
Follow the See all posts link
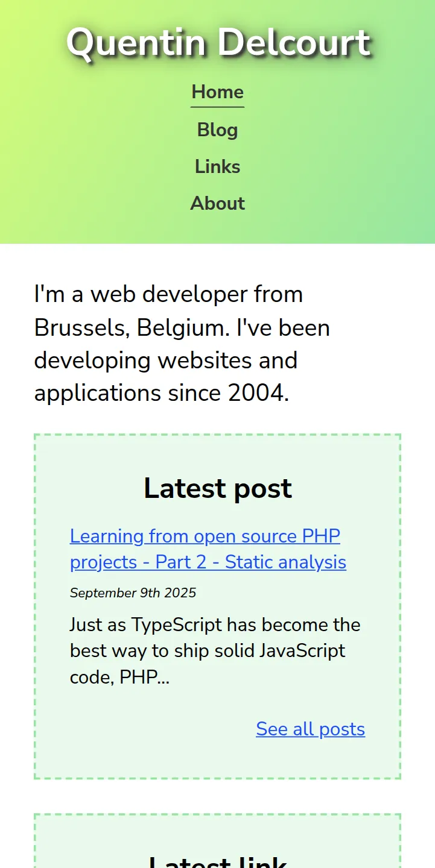click(x=310, y=729)
